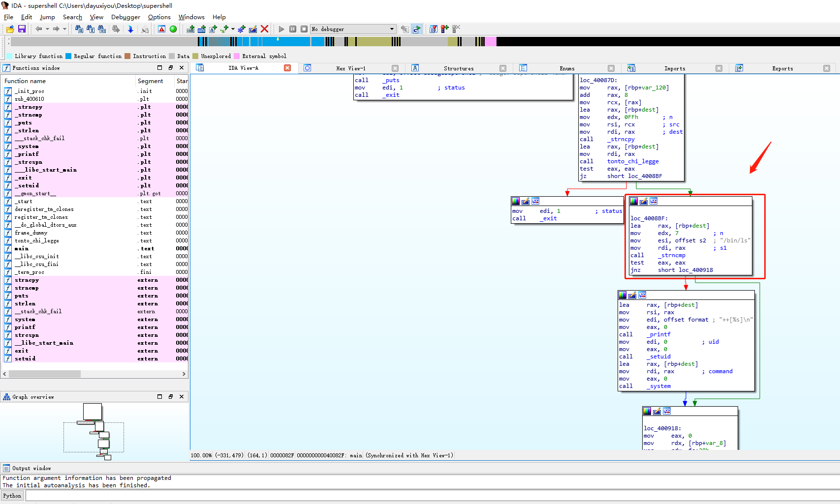
Task: Set node color on loc_4008BF block
Action: click(x=634, y=201)
